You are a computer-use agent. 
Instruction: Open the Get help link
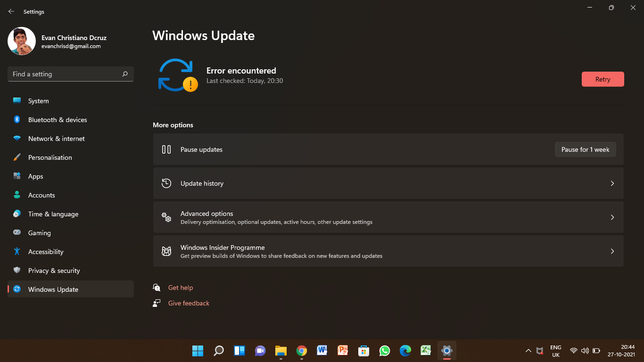click(x=181, y=288)
